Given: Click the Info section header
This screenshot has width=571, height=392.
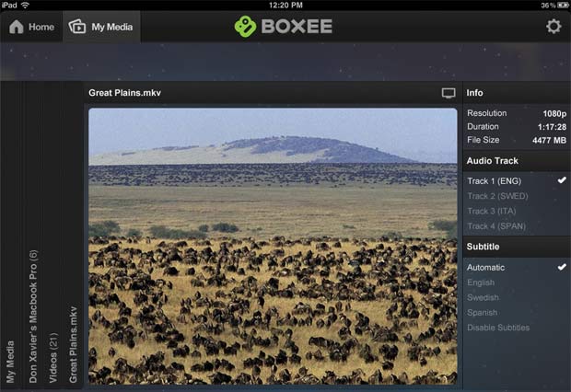Looking at the screenshot, I should pyautogui.click(x=517, y=93).
